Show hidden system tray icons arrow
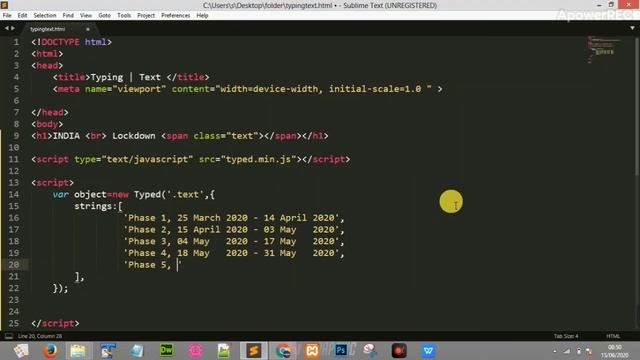 555,351
